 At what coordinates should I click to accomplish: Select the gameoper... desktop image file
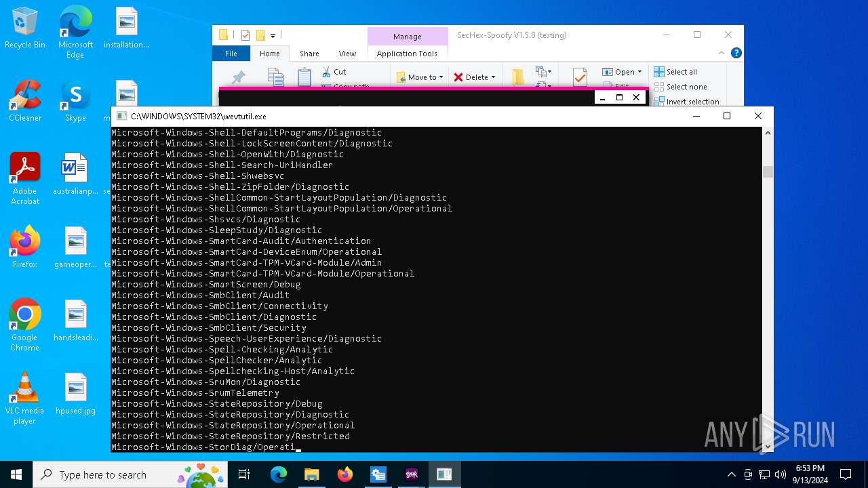[75, 247]
